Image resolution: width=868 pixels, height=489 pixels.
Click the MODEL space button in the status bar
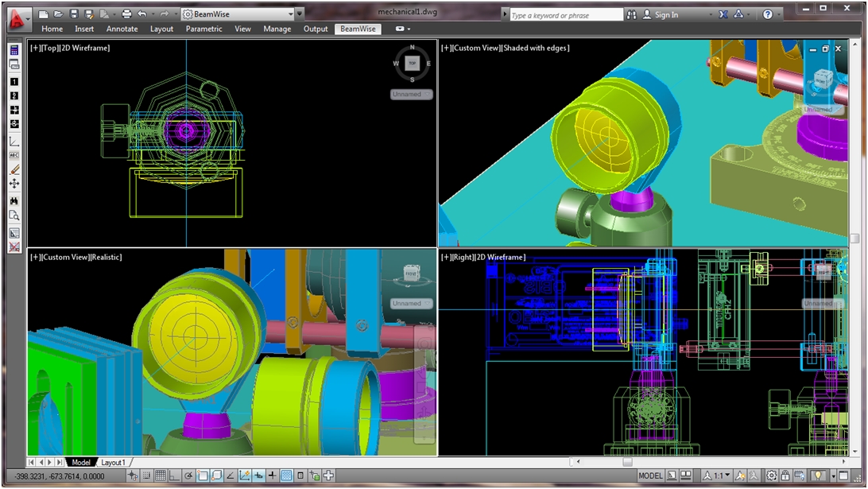point(650,476)
